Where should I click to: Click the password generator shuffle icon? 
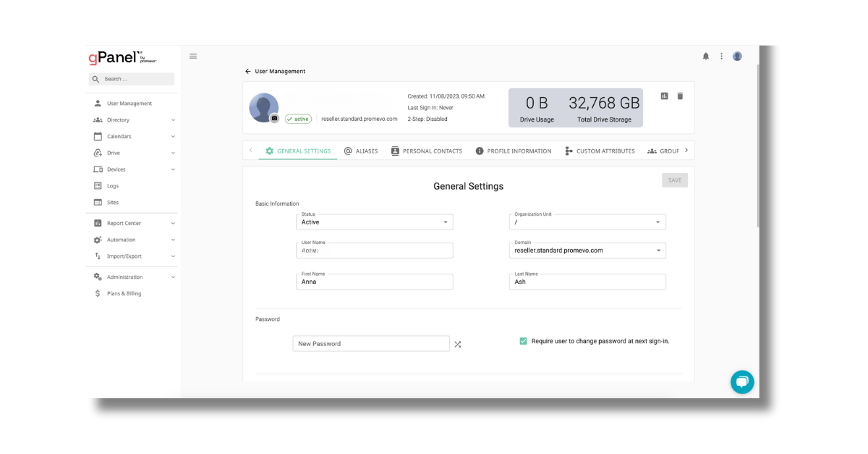tap(458, 344)
